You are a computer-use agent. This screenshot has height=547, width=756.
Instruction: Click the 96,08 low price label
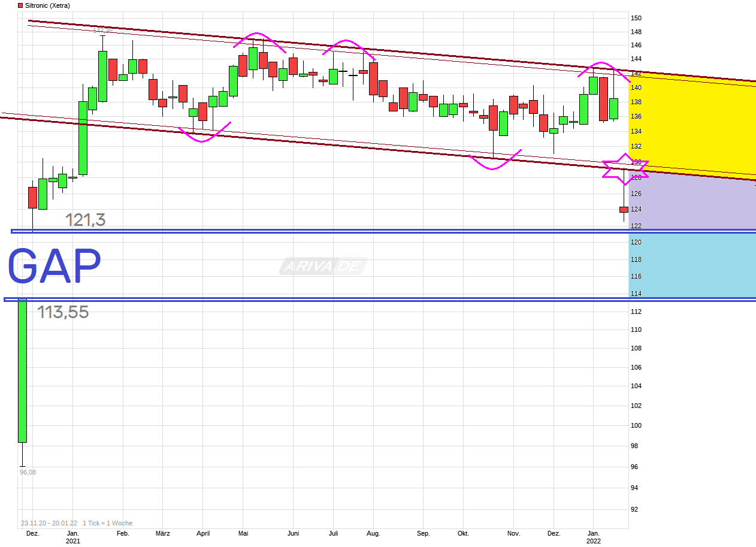28,472
